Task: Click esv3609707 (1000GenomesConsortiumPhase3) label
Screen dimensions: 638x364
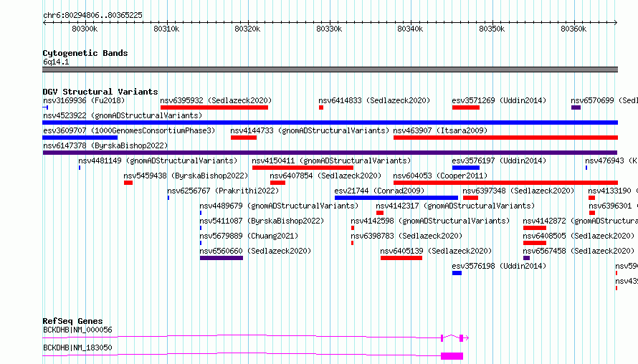Action: 129,130
